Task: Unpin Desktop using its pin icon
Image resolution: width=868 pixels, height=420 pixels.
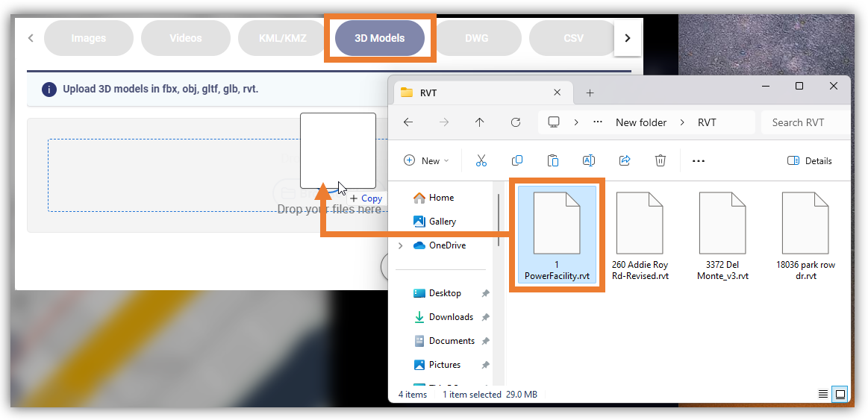Action: click(485, 293)
